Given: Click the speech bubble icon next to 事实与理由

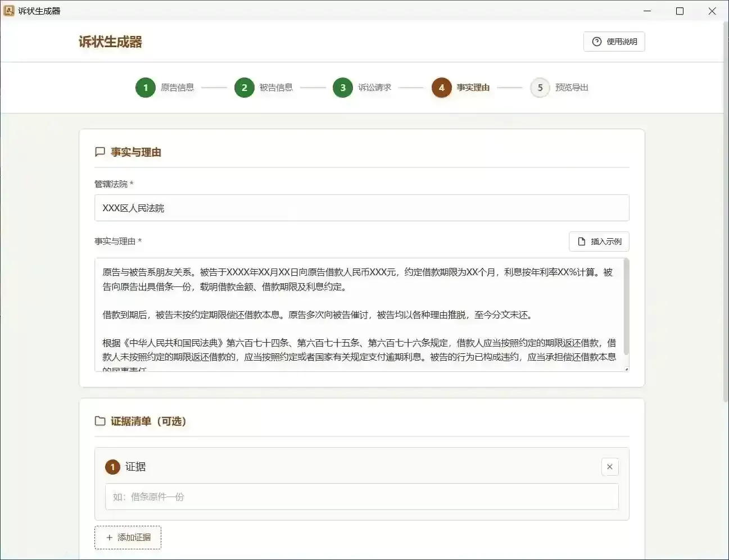Looking at the screenshot, I should (100, 152).
